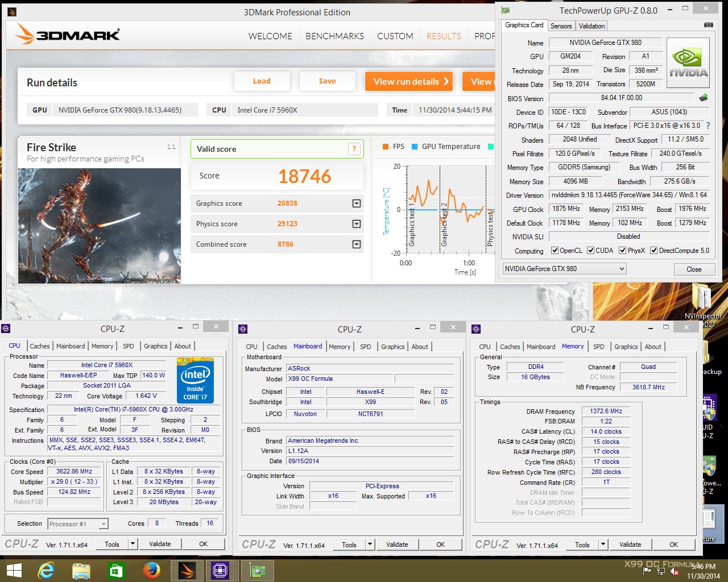Open the Windows Start button
This screenshot has width=728, height=582.
pos(14,570)
